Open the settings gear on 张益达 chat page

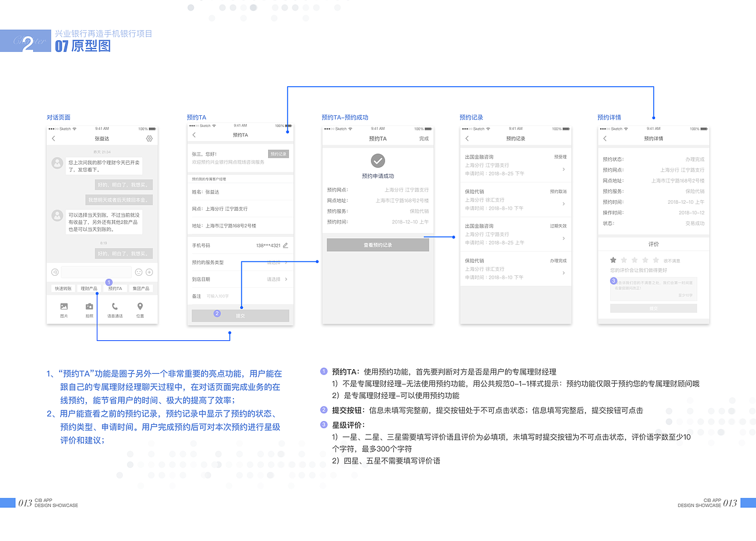tap(149, 137)
